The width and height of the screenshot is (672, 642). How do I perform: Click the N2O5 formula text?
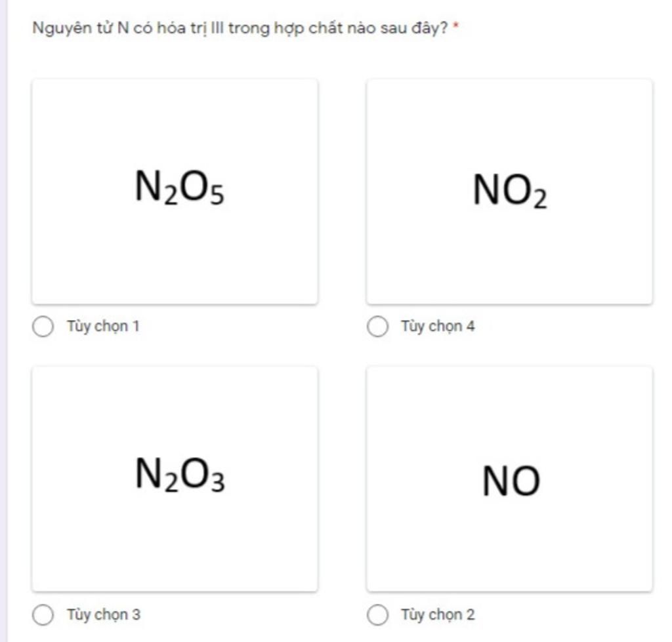pyautogui.click(x=180, y=187)
